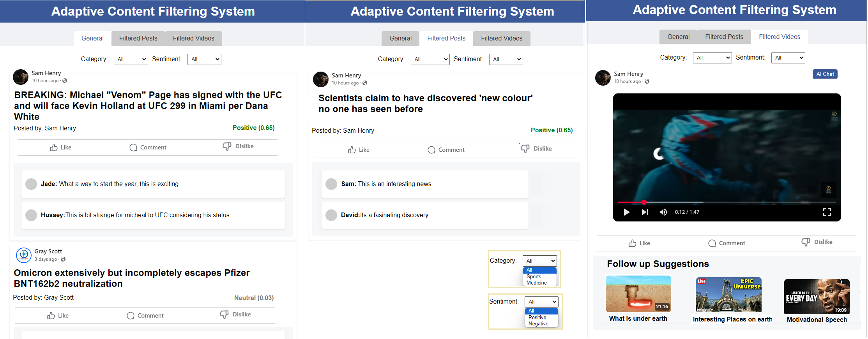
Task: Choose Sports from the expanded Category list
Action: (534, 276)
